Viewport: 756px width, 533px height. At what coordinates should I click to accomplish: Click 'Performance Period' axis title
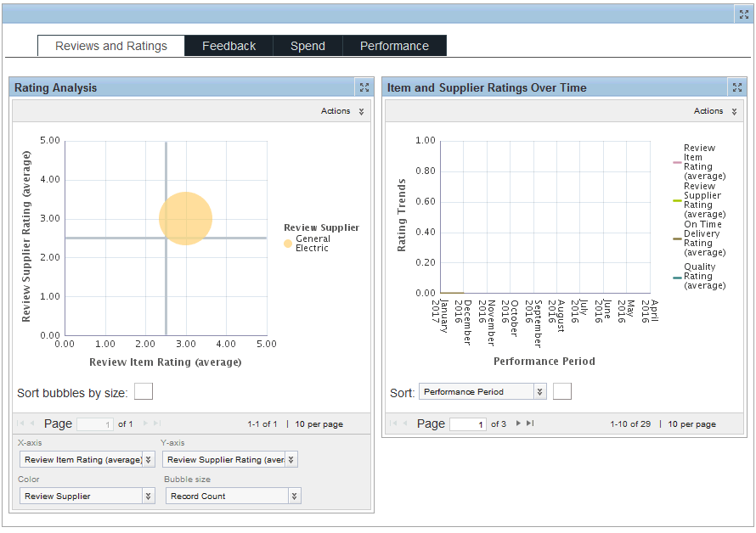pyautogui.click(x=544, y=362)
